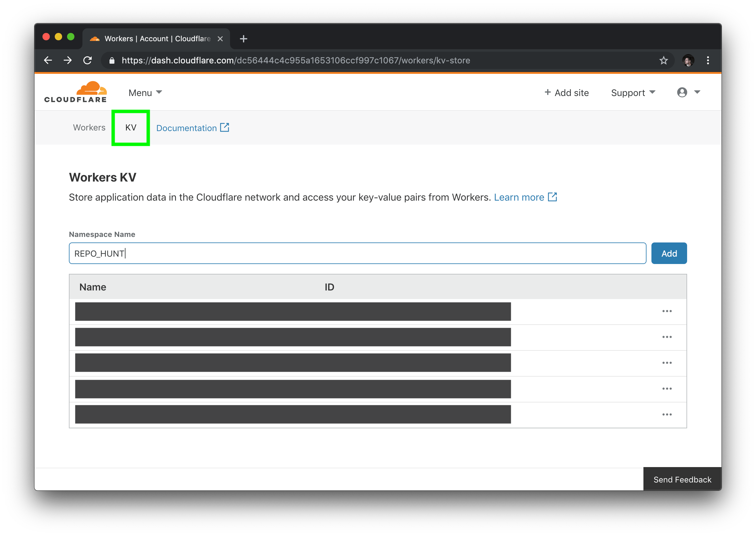
Task: Expand the Menu dropdown
Action: click(x=145, y=93)
